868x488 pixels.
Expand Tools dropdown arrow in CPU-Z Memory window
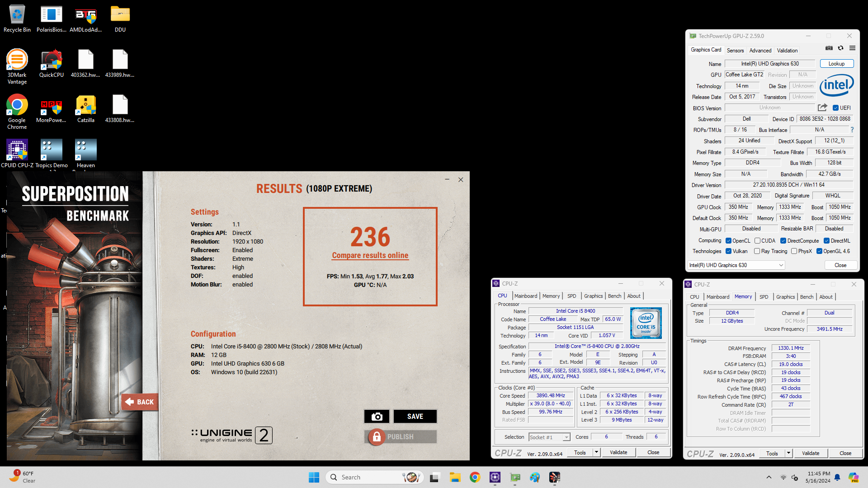point(788,453)
